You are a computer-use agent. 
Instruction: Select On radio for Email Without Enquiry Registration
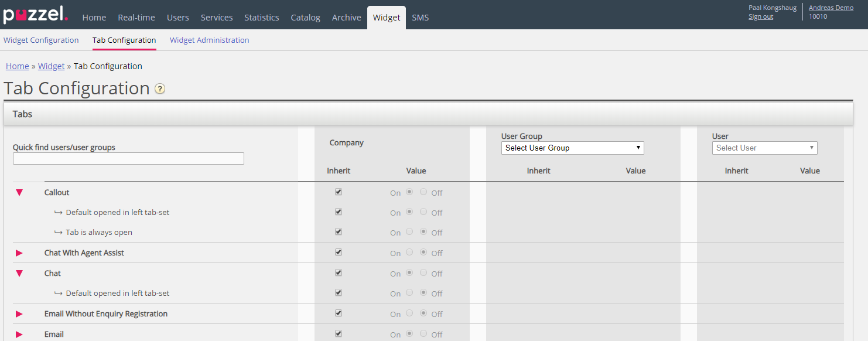pyautogui.click(x=409, y=313)
